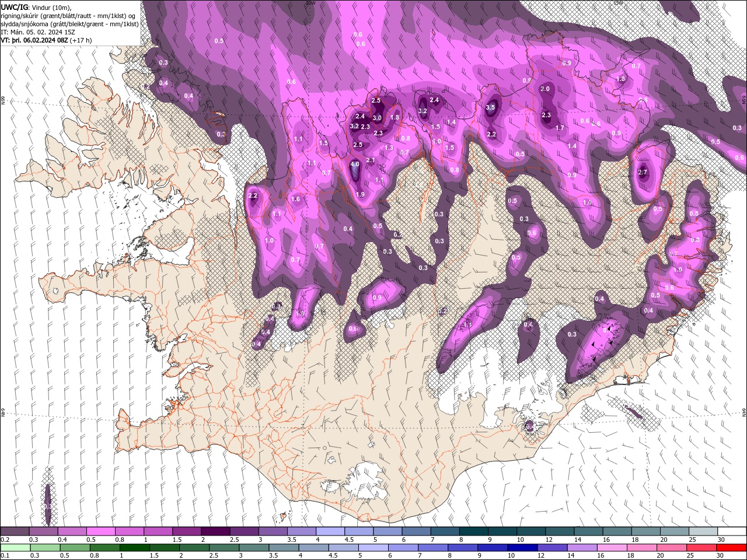This screenshot has width=747, height=560.
Task: Pick the light periwinkle swatch between 4 and 4.5 in the purple legend
Action: click(330, 531)
